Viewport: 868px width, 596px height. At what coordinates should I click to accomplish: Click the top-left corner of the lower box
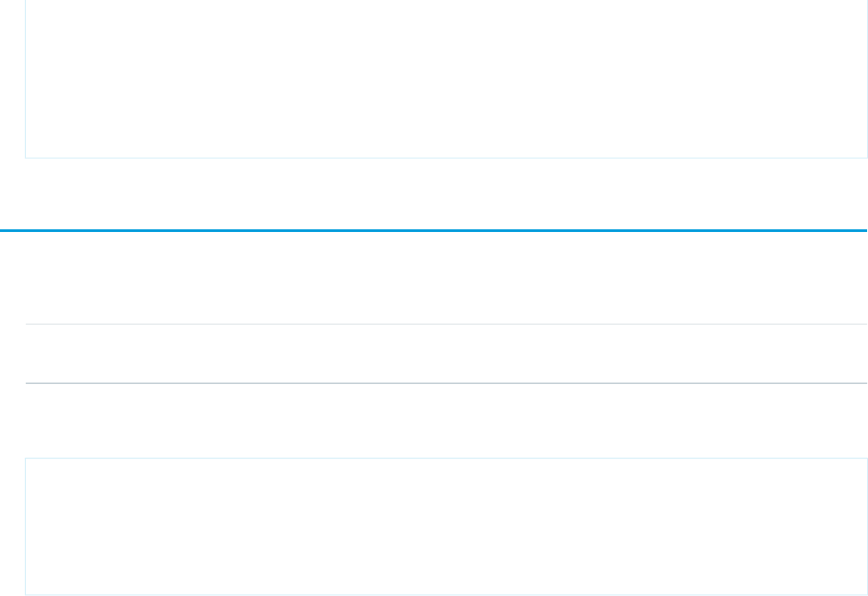pos(25,459)
